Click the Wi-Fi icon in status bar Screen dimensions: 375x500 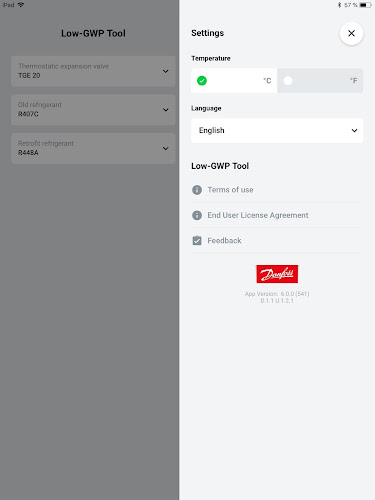tap(21, 5)
